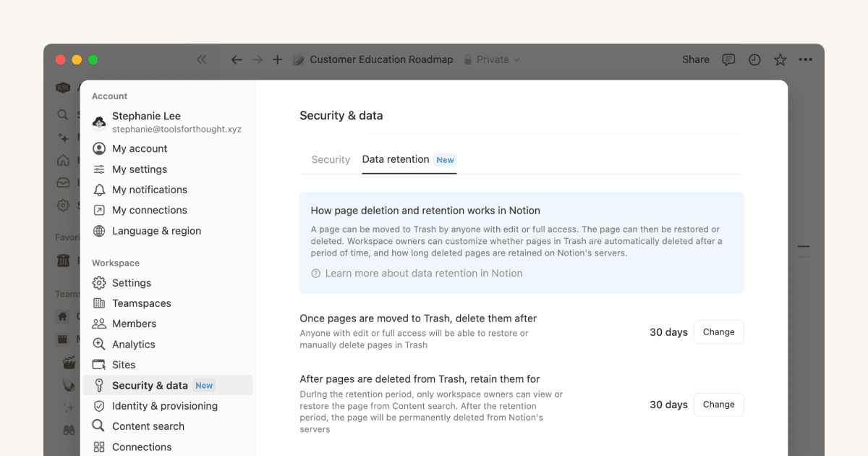Click the back navigation arrow

tap(236, 59)
